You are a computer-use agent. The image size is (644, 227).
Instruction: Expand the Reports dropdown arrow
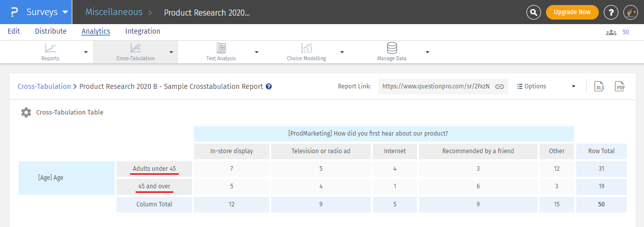pyautogui.click(x=85, y=52)
